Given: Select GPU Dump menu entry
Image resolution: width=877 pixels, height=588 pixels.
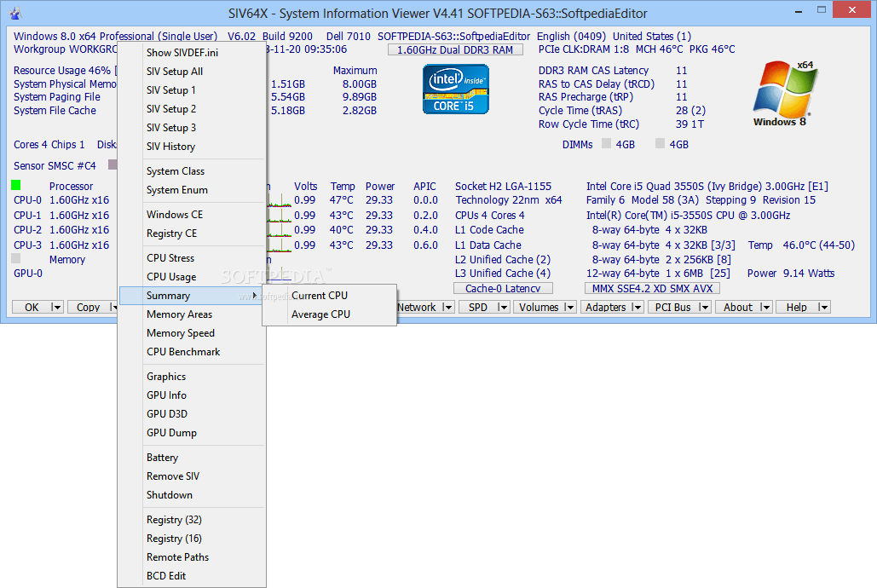Looking at the screenshot, I should (x=192, y=433).
